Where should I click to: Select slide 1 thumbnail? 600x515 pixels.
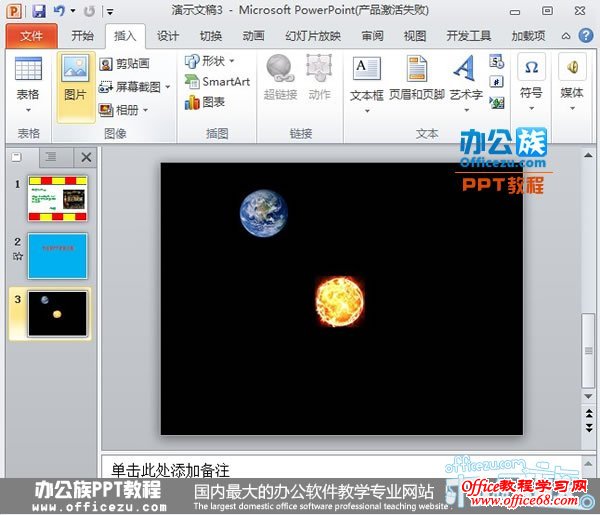(x=57, y=198)
